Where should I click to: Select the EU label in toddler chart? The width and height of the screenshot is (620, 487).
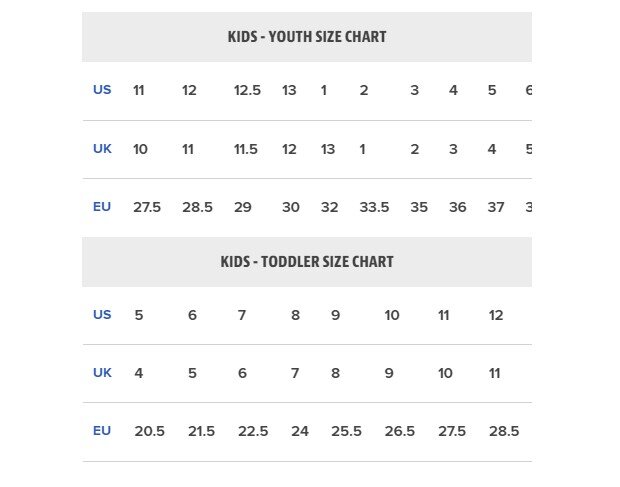click(x=102, y=430)
